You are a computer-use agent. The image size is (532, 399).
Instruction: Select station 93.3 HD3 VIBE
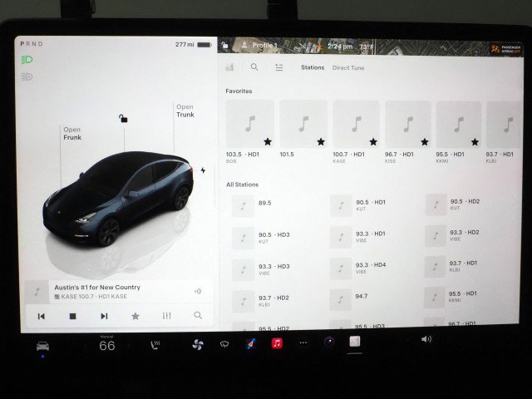(260, 269)
